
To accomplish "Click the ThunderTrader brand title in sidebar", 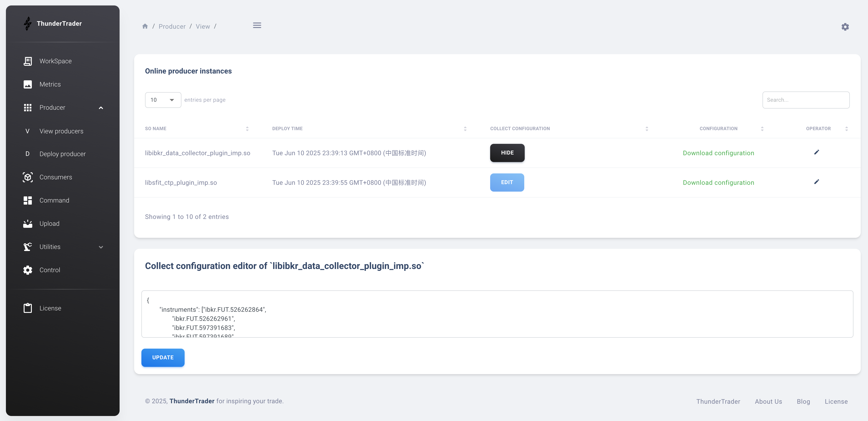I will (59, 24).
